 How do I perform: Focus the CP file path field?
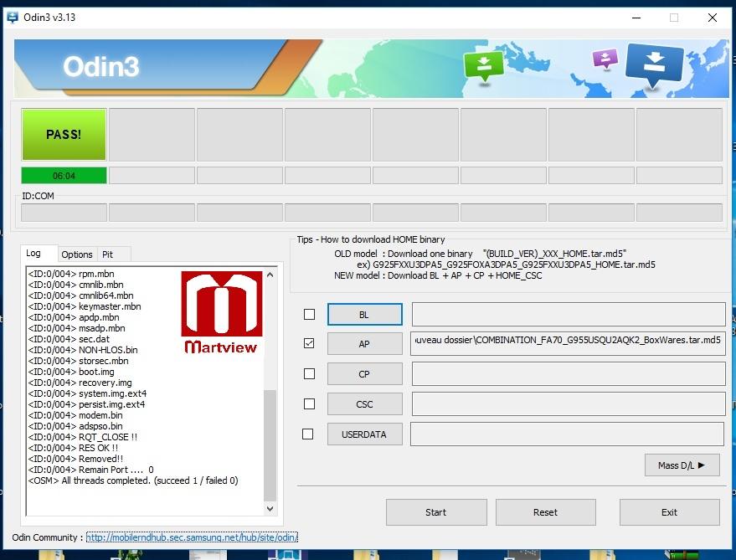(569, 374)
